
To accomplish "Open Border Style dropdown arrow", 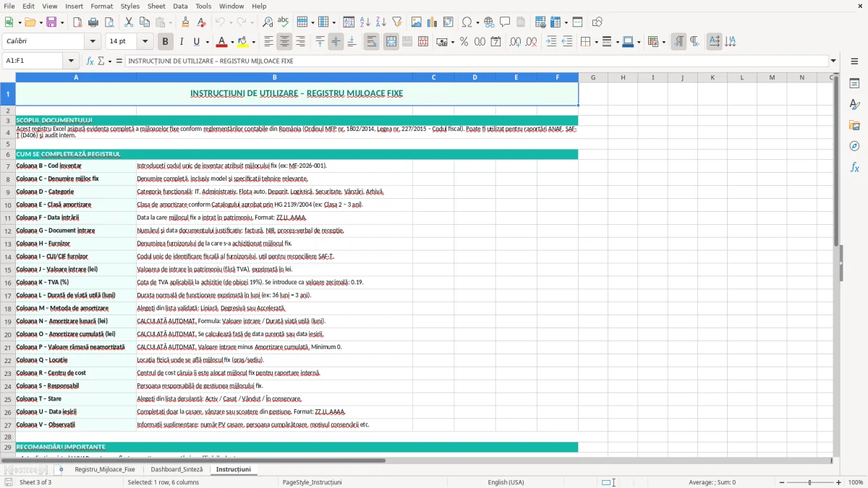I will tap(616, 42).
